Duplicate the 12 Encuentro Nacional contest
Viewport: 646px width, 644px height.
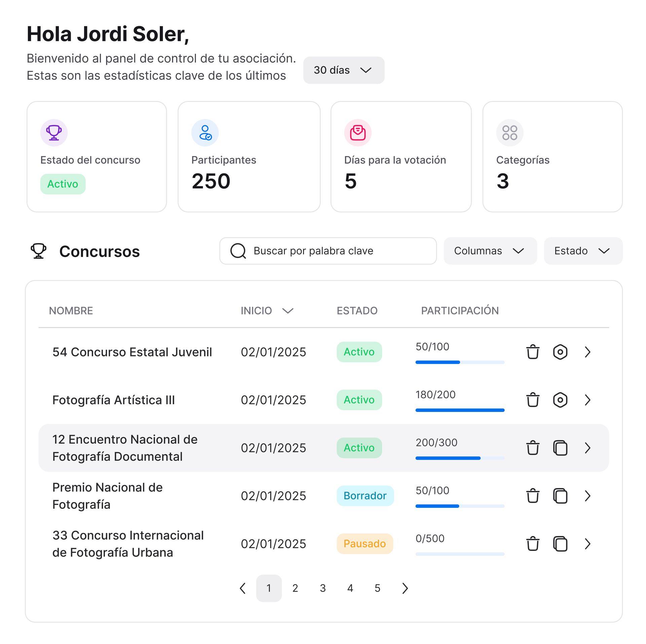(560, 448)
